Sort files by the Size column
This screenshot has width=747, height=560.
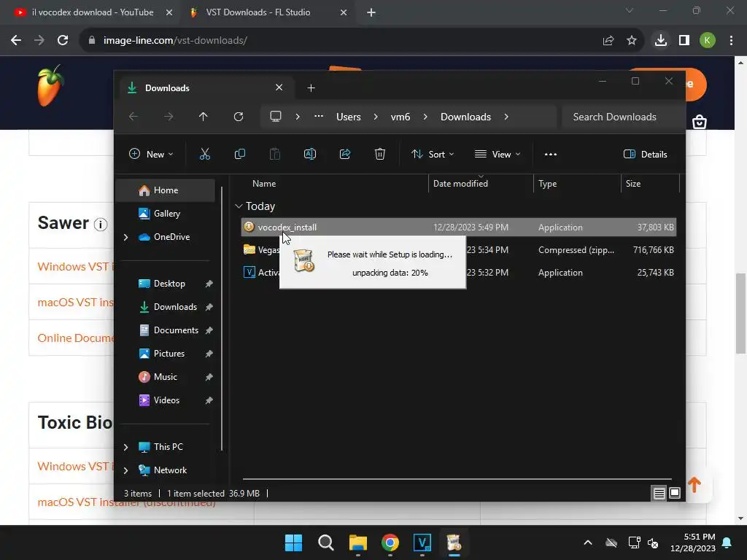pos(633,183)
